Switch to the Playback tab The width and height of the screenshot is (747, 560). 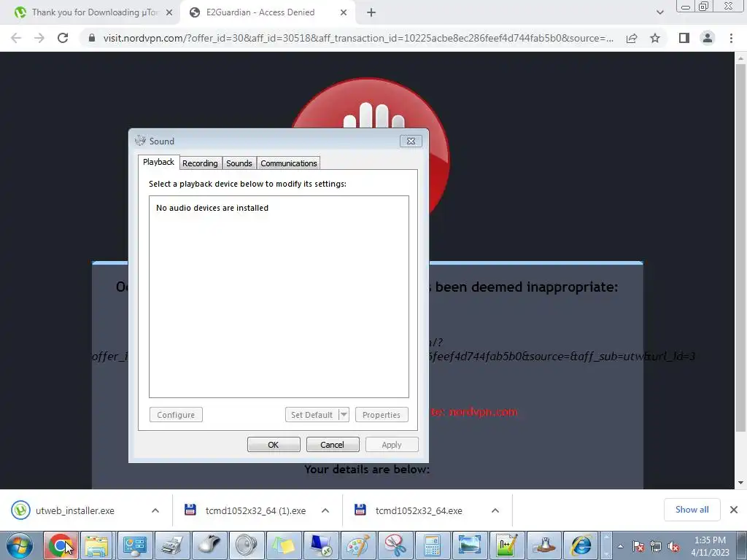tap(158, 162)
